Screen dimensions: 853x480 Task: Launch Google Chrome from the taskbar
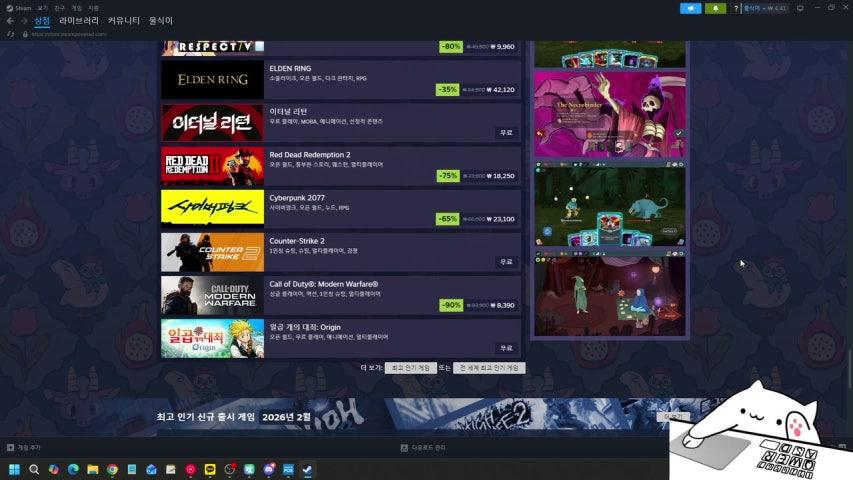[x=112, y=469]
